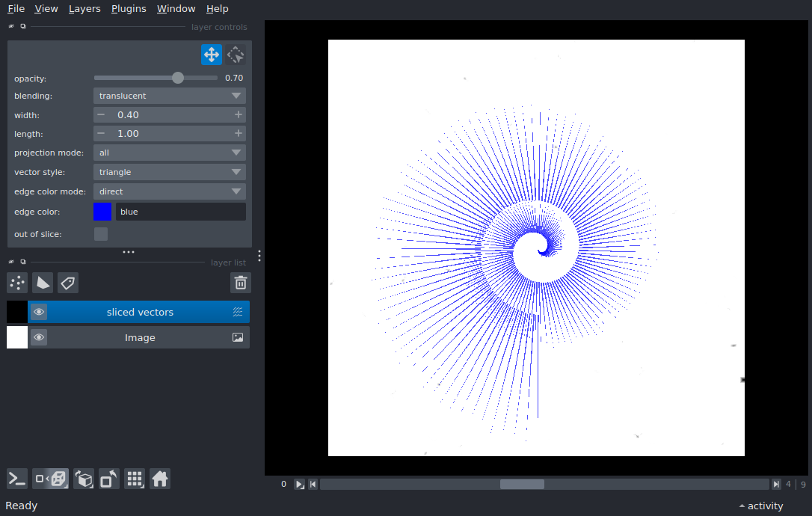Open the napari console
Image resolution: width=812 pixels, height=516 pixels.
tap(17, 479)
